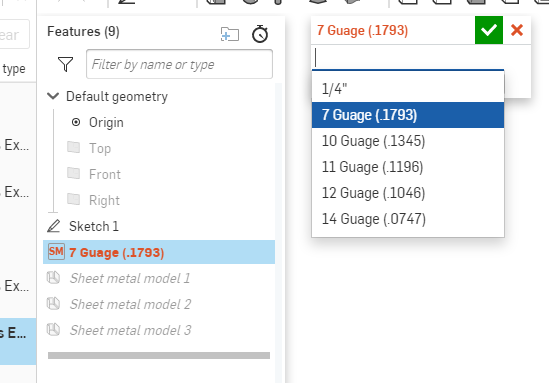Click the SM sheet metal feature icon

pos(56,252)
